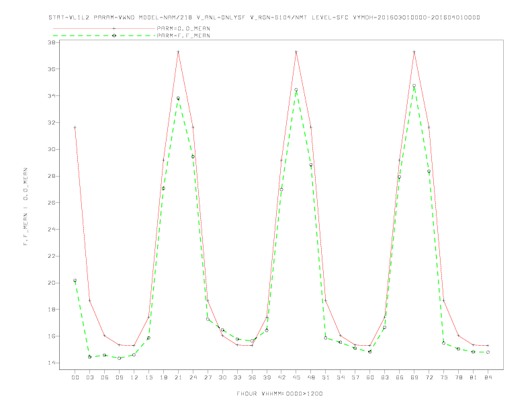Click x-axis forecast hour label 69
This screenshot has width=532, height=411.
(x=414, y=377)
